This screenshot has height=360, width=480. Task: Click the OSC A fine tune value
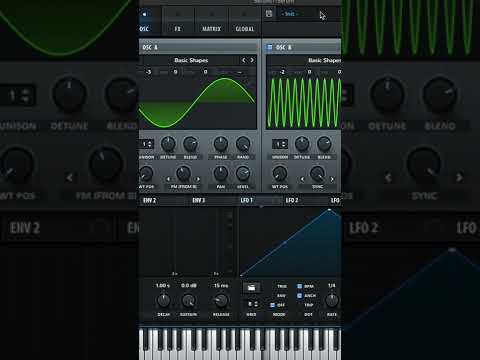pos(205,72)
